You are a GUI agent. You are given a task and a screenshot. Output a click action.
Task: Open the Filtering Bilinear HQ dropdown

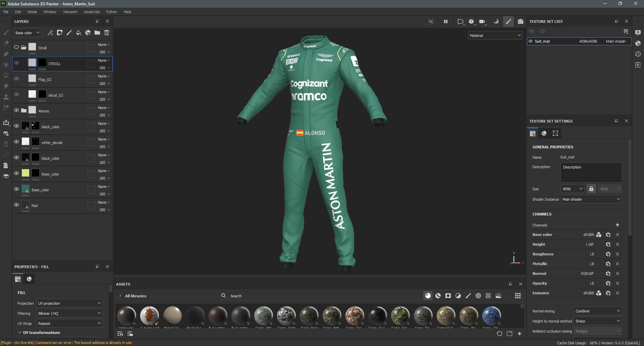pos(69,313)
